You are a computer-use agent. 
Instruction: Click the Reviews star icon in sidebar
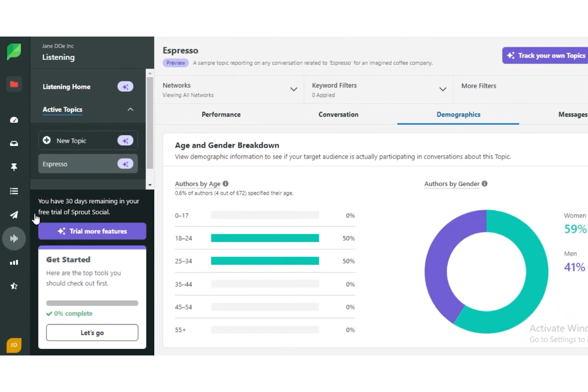[14, 286]
